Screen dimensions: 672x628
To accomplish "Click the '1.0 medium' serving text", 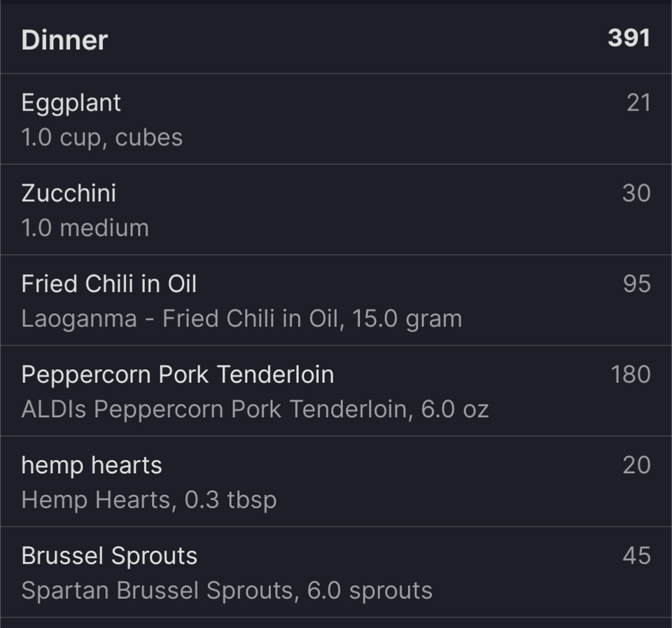I will pos(85,228).
